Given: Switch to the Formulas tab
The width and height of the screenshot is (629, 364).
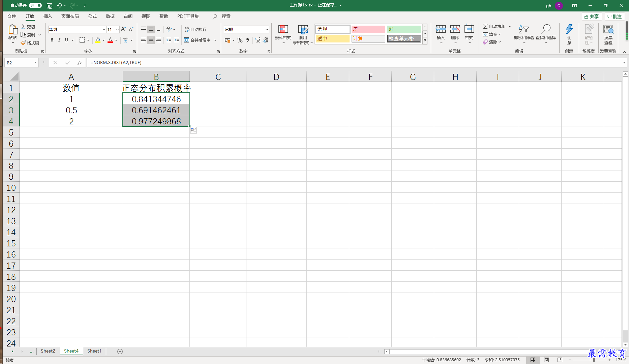Looking at the screenshot, I should pyautogui.click(x=92, y=16).
